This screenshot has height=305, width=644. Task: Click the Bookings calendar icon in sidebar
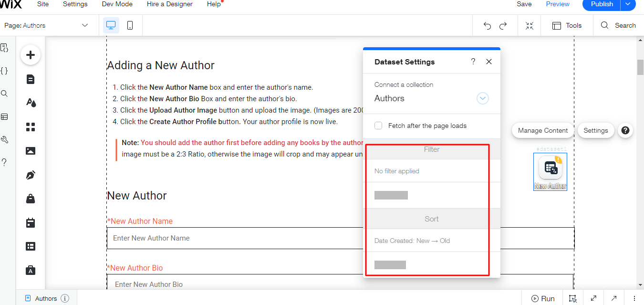[31, 222]
